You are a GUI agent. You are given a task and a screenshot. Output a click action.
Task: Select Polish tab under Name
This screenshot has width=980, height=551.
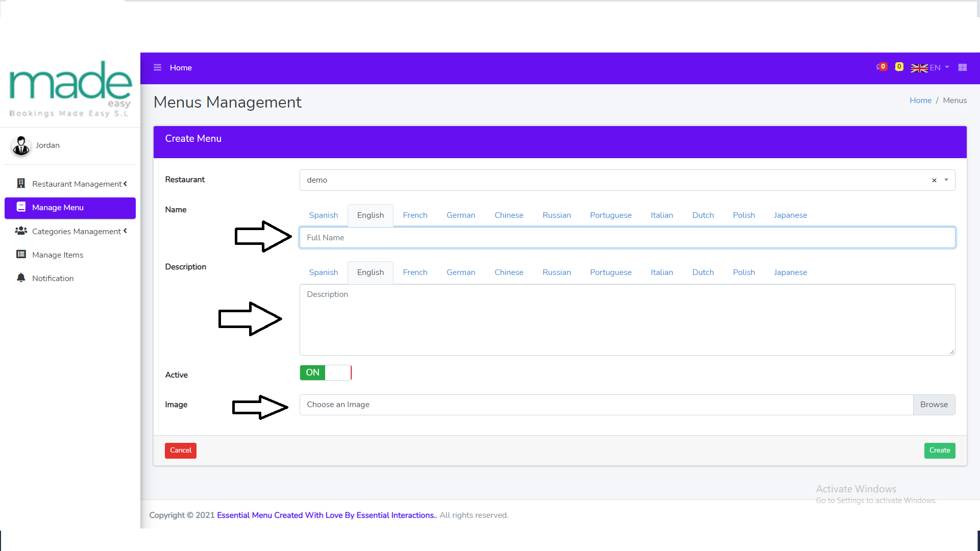(744, 215)
